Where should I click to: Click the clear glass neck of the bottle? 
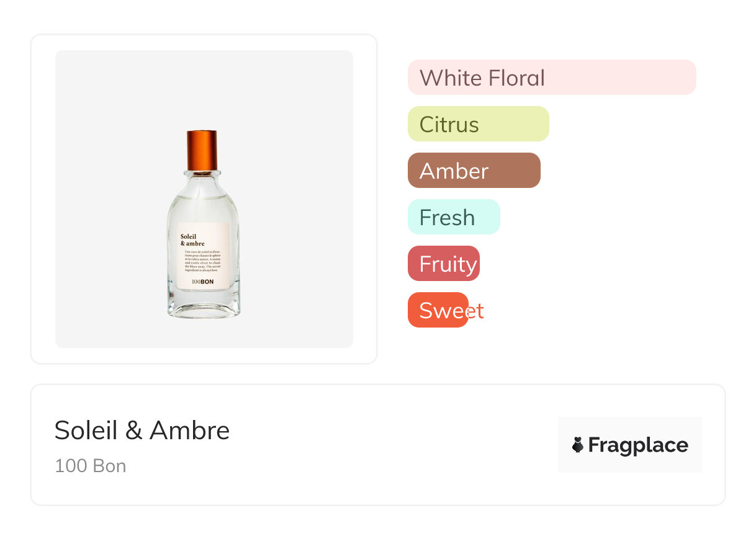[x=202, y=179]
